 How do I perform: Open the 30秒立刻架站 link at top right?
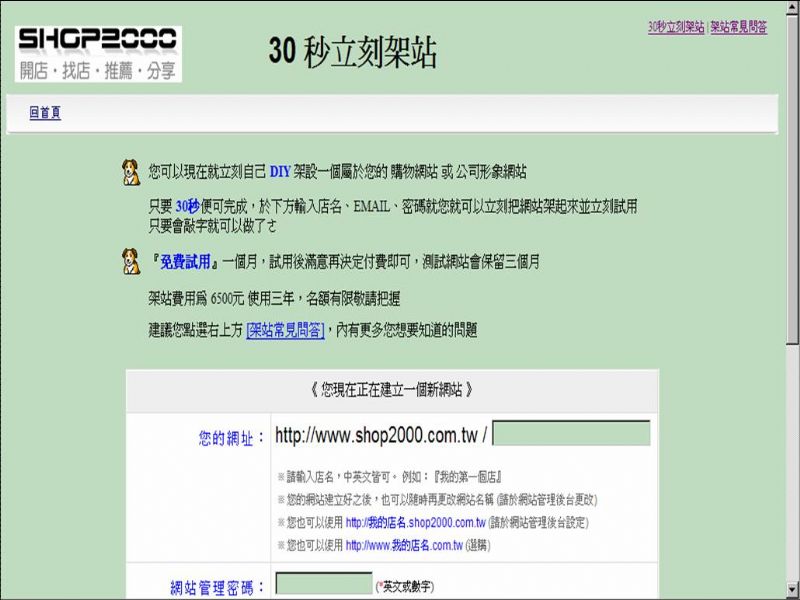click(x=676, y=27)
